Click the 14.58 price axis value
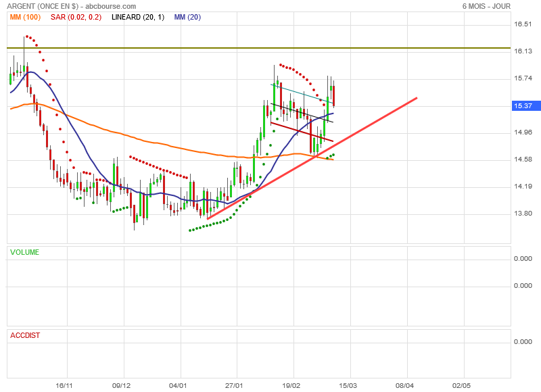This screenshot has width=541, height=392. pyautogui.click(x=523, y=160)
